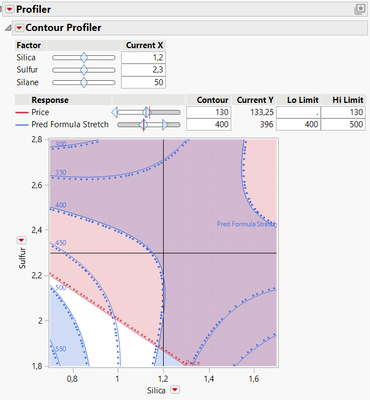The width and height of the screenshot is (370, 400).
Task: Click the Silane factor slider handle
Action: pos(84,82)
